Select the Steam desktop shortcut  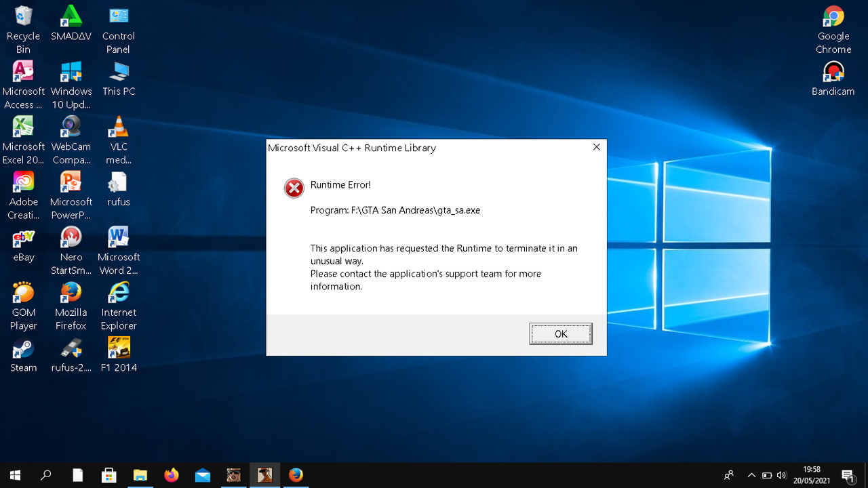click(x=23, y=356)
